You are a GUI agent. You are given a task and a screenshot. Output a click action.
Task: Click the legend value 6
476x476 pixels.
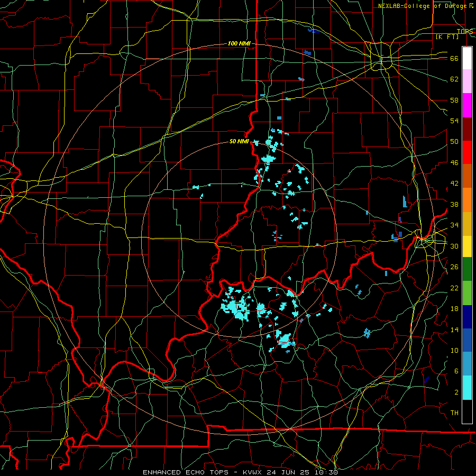[x=456, y=371]
